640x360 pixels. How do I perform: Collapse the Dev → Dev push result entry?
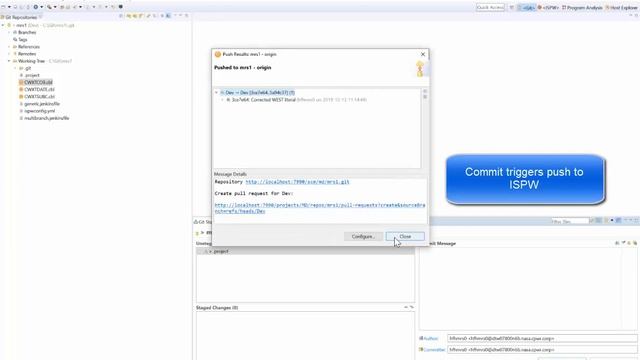point(216,93)
